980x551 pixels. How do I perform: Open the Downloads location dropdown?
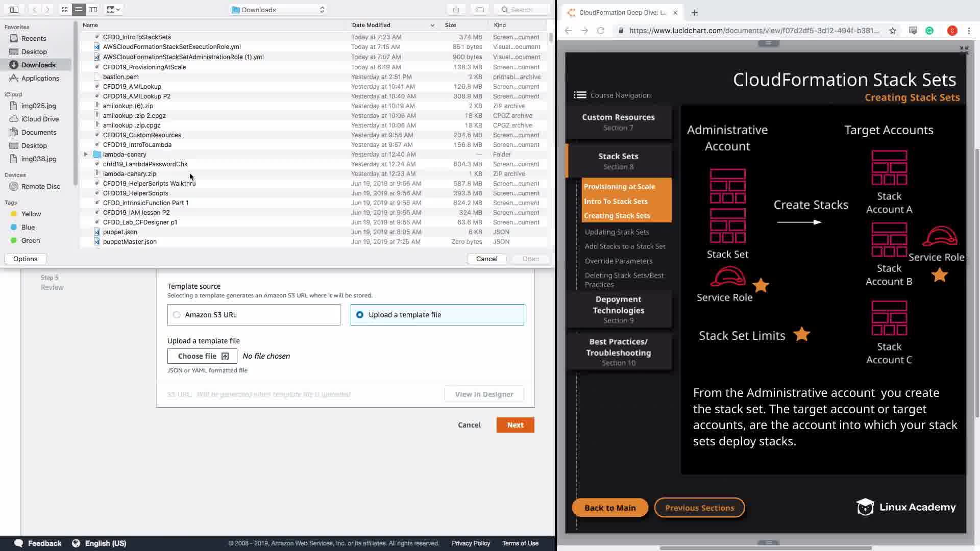click(278, 10)
